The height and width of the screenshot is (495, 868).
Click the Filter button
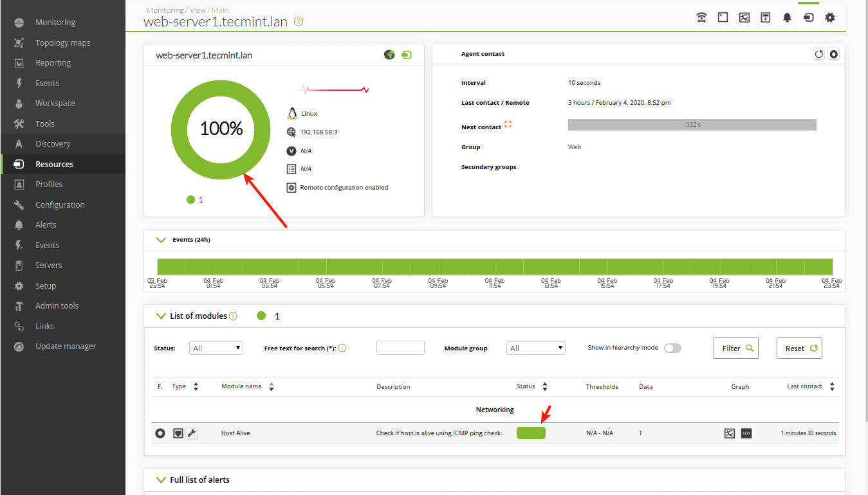pyautogui.click(x=736, y=348)
